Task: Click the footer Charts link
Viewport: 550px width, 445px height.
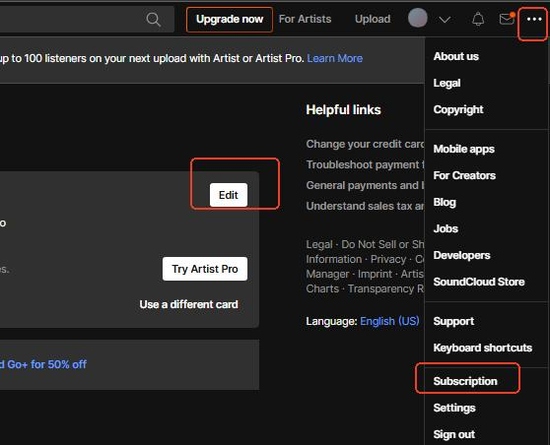Action: point(322,289)
